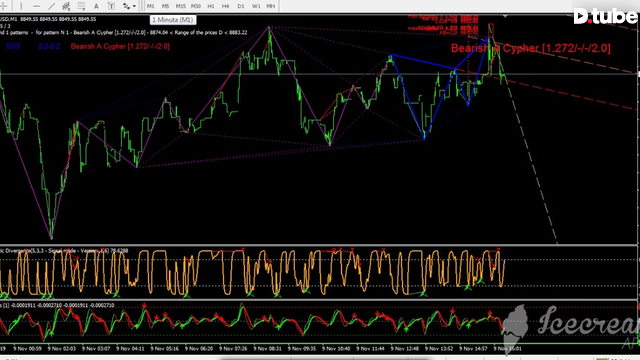Viewport: 640px width, 360px height.
Task: Click the '9 Nov 12:48' time axis label
Action: pos(404,349)
